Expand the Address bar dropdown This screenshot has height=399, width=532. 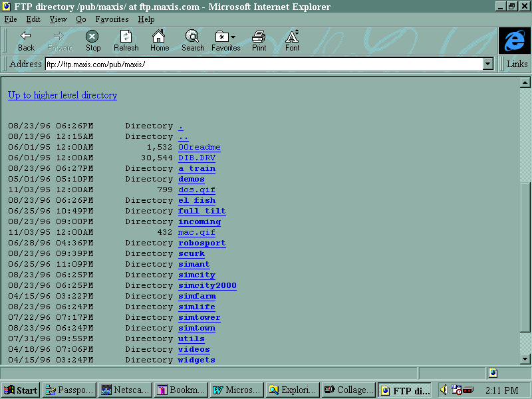[488, 64]
